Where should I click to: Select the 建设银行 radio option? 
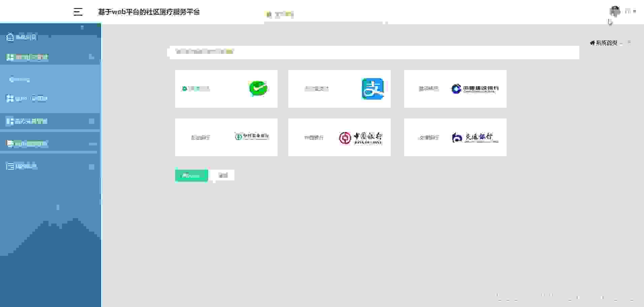(428, 89)
